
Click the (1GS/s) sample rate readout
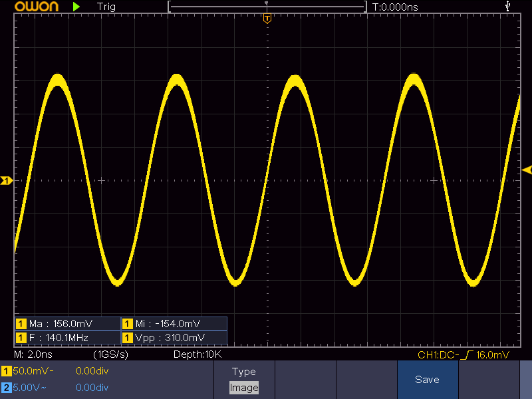tap(110, 354)
